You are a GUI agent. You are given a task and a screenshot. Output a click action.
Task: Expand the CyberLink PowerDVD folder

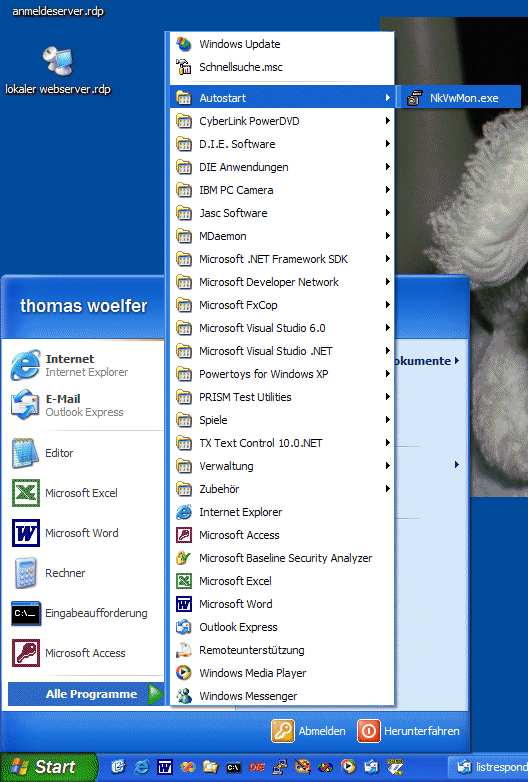click(x=282, y=121)
